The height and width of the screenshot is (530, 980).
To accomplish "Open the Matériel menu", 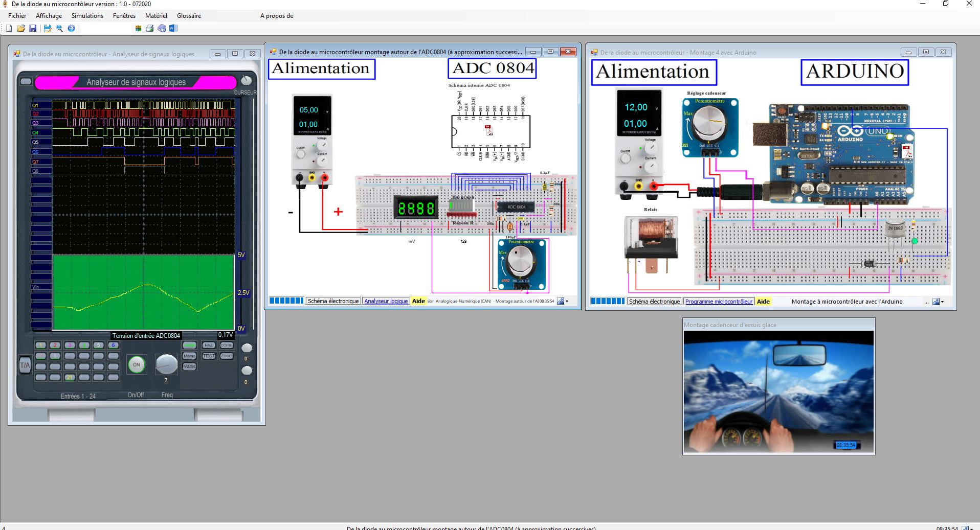I will coord(157,16).
